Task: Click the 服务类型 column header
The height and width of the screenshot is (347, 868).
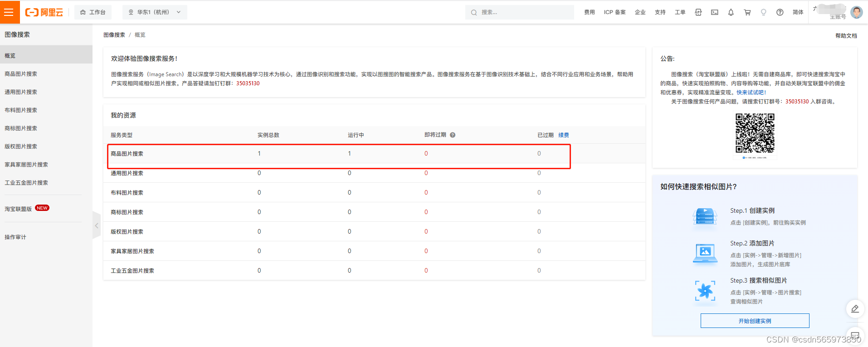Action: click(122, 135)
